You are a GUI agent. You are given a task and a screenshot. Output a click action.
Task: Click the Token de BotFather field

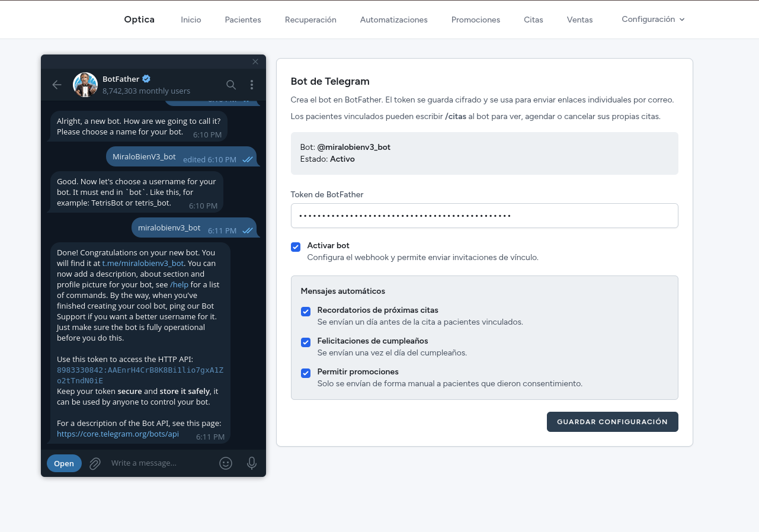[x=484, y=216]
